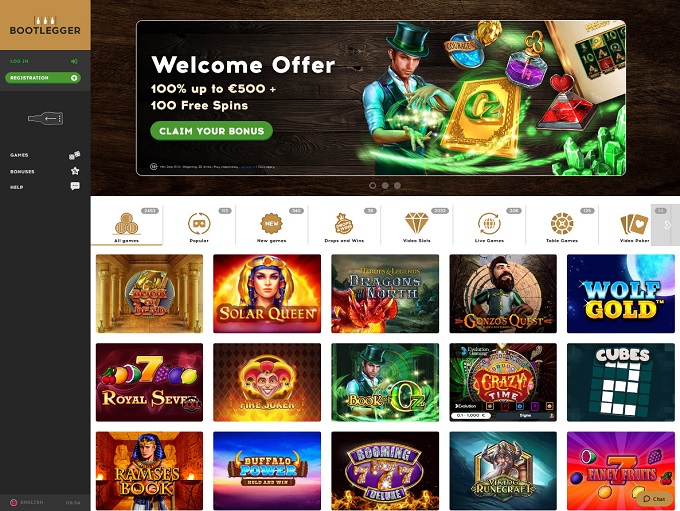
Task: Select first banner carousel dot
Action: pos(373,185)
